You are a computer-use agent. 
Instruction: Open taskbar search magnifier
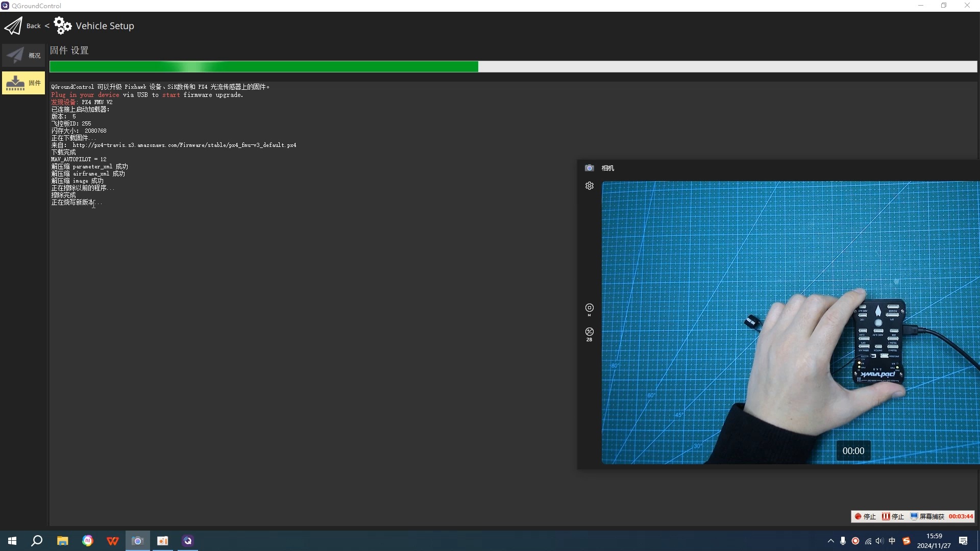(x=37, y=541)
